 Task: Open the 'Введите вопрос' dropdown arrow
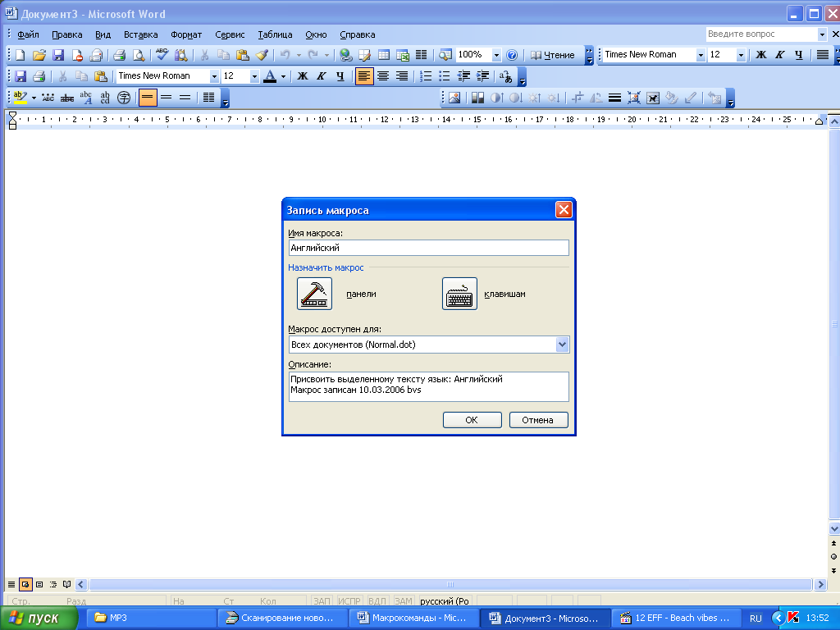(822, 34)
